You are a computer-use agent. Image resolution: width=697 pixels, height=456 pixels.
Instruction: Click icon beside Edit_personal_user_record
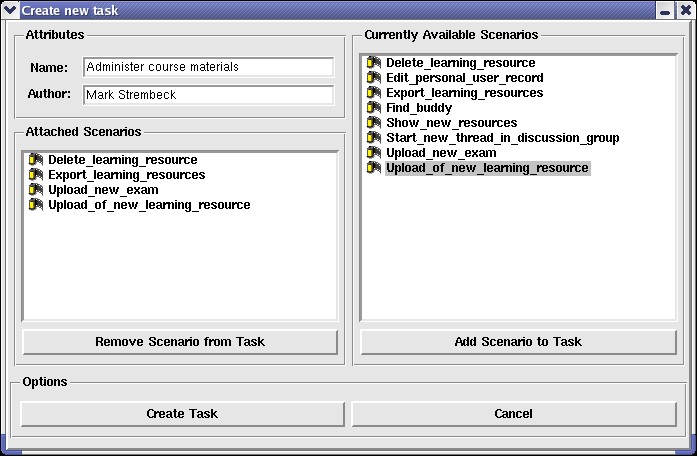[x=374, y=77]
